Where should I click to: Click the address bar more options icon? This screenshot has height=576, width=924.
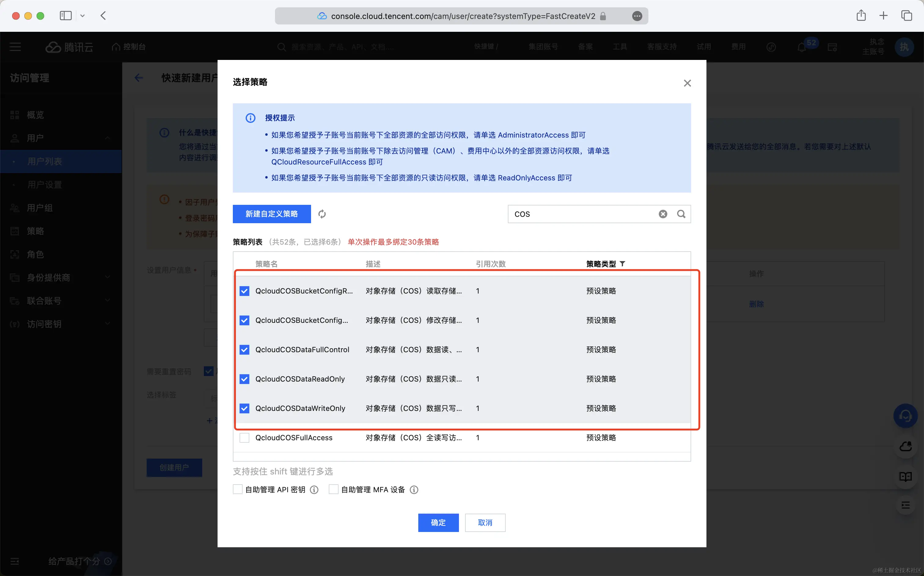[637, 16]
